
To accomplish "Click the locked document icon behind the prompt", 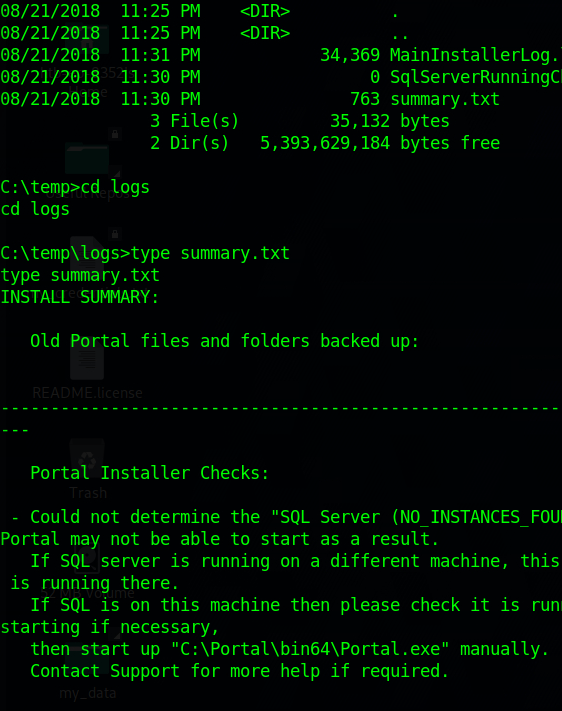I will (87, 257).
